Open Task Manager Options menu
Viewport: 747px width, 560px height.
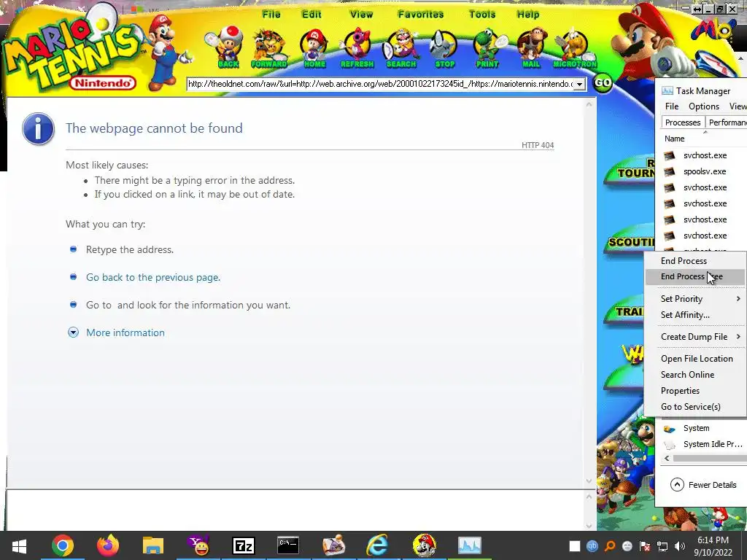pos(704,106)
